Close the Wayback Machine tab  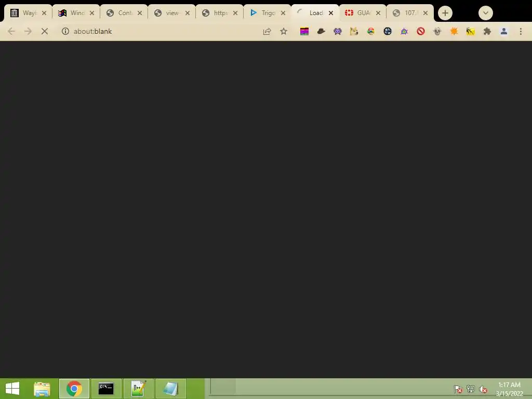point(44,13)
